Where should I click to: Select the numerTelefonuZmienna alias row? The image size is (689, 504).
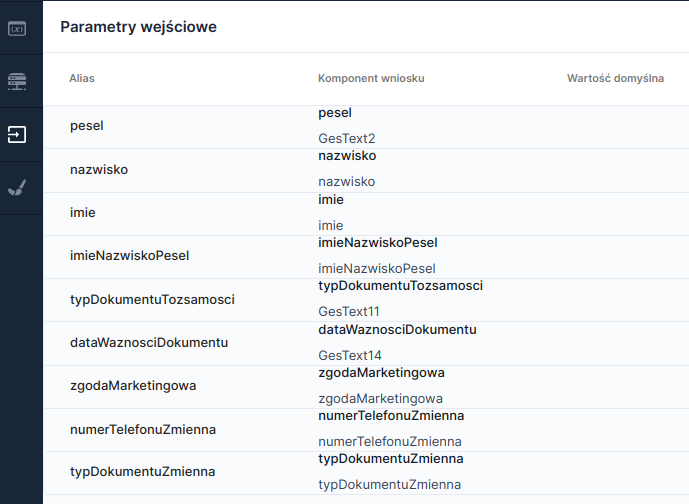tap(143, 429)
